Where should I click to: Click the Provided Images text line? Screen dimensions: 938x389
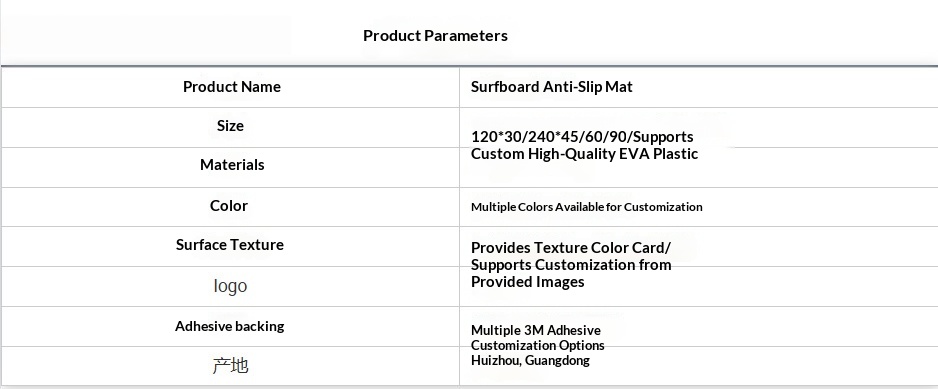click(x=528, y=282)
